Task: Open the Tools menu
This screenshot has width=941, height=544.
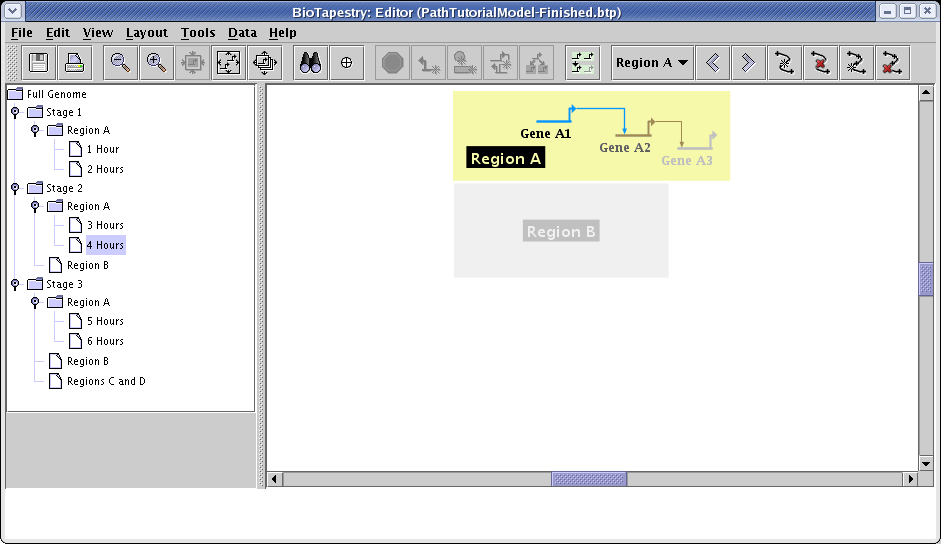Action: coord(198,33)
